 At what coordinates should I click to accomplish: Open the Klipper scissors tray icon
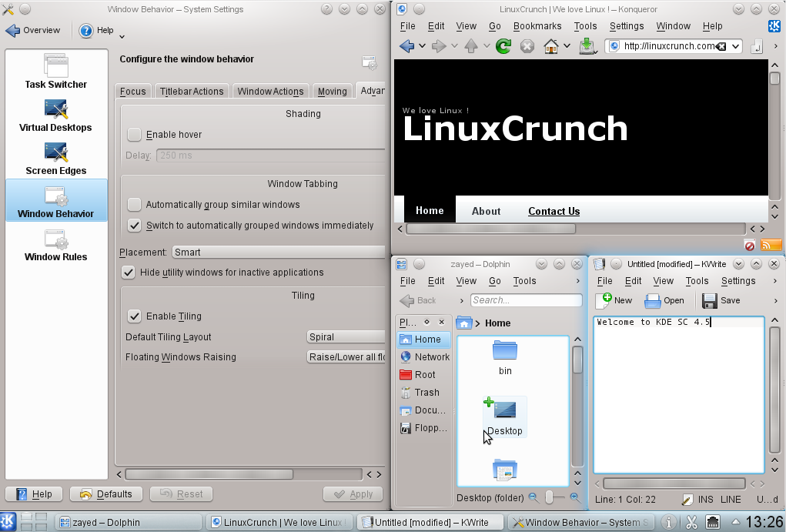(691, 522)
